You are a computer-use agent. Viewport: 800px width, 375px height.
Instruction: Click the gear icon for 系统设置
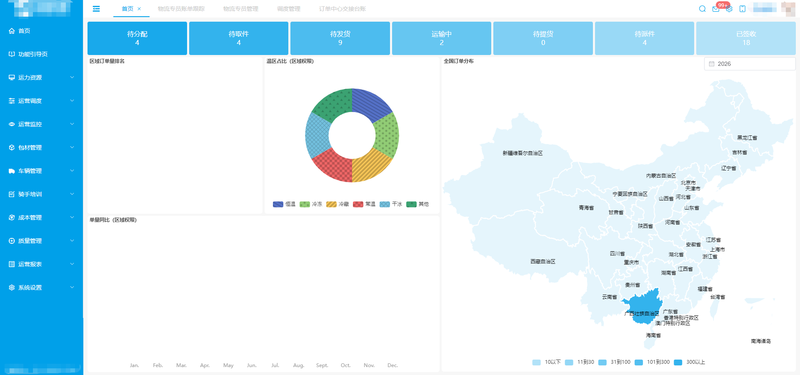(x=12, y=288)
